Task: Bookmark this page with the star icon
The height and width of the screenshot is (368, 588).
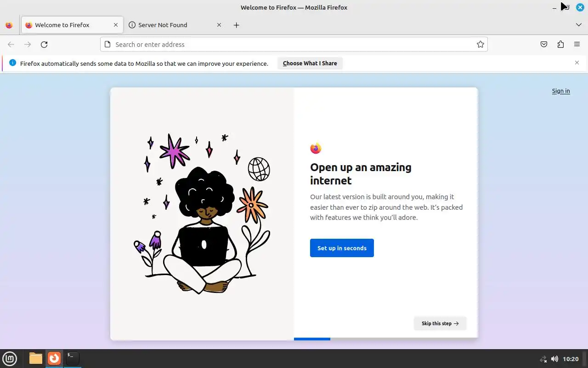Action: point(480,45)
